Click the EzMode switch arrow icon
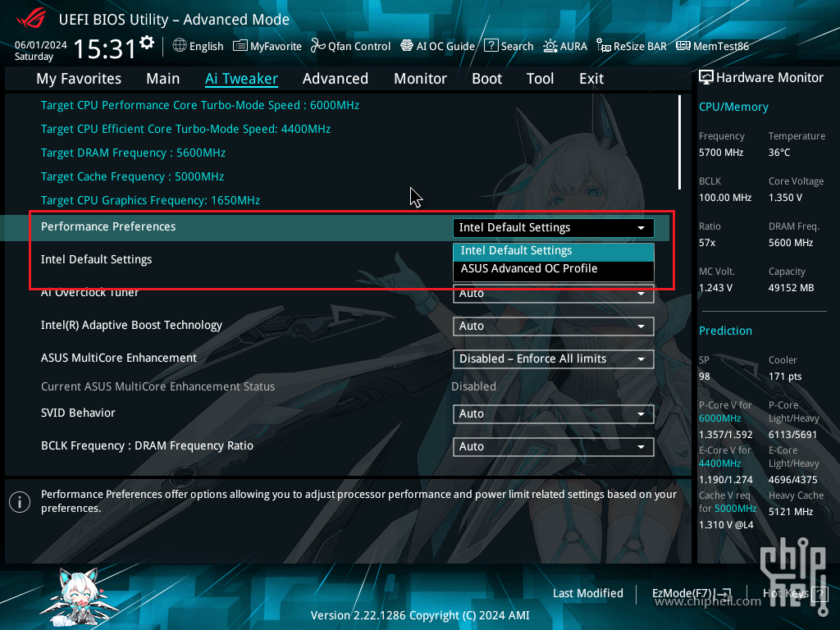This screenshot has width=840, height=630. (724, 593)
